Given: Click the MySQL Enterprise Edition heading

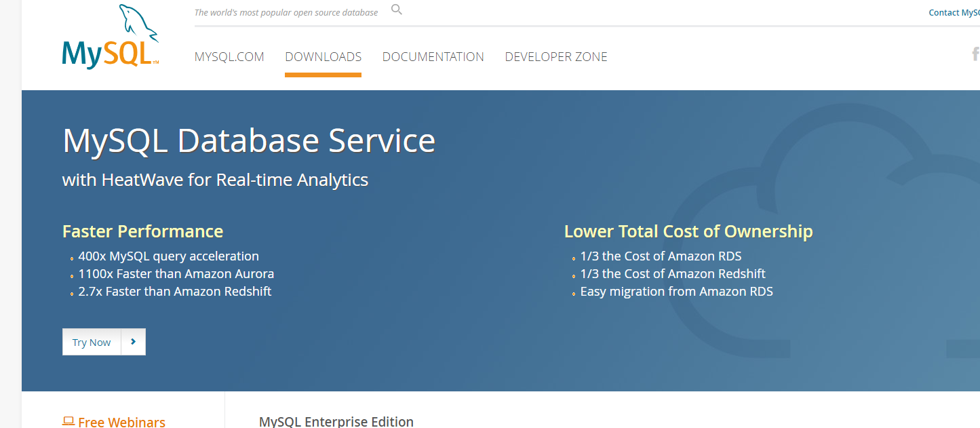Looking at the screenshot, I should click(x=336, y=421).
